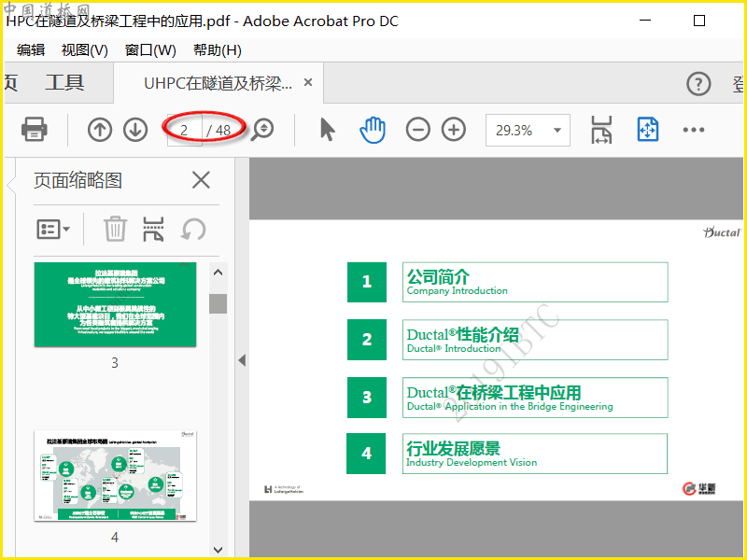Image resolution: width=747 pixels, height=560 pixels.
Task: Click the red 华新 logo on slide
Action: 698,488
